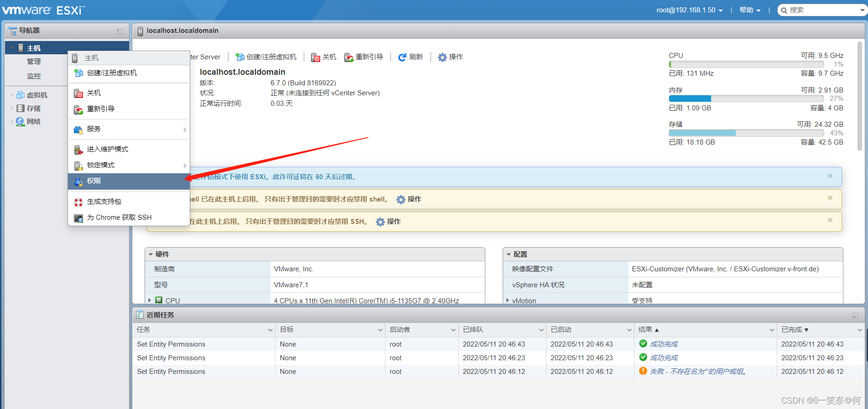Open Manage under Host in navigator
Image resolution: width=868 pixels, height=409 pixels.
[x=34, y=62]
